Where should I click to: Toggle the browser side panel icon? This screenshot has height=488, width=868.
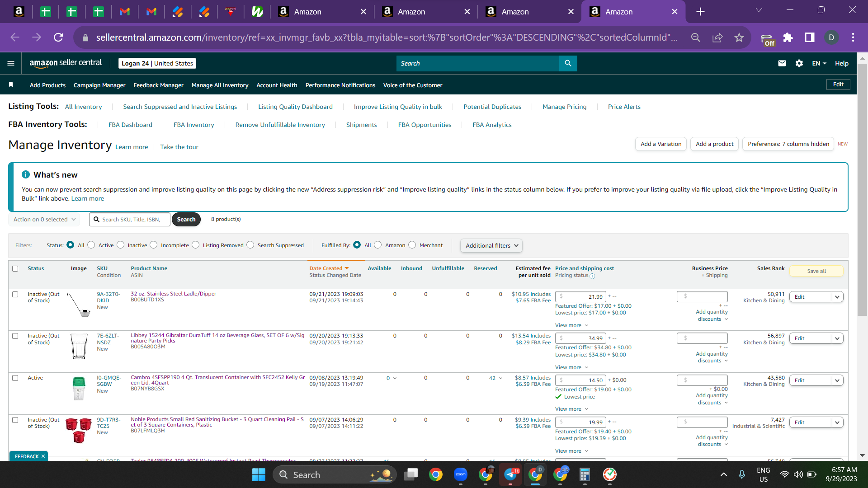pyautogui.click(x=810, y=38)
